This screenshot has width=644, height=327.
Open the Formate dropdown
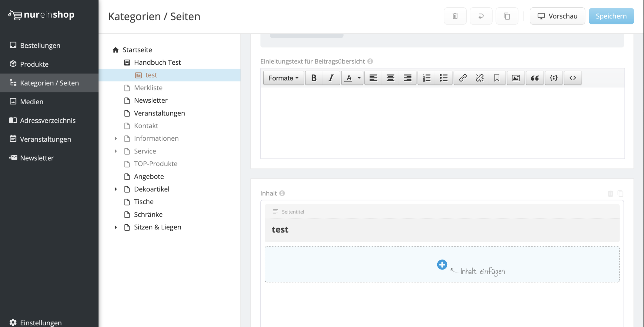[283, 78]
